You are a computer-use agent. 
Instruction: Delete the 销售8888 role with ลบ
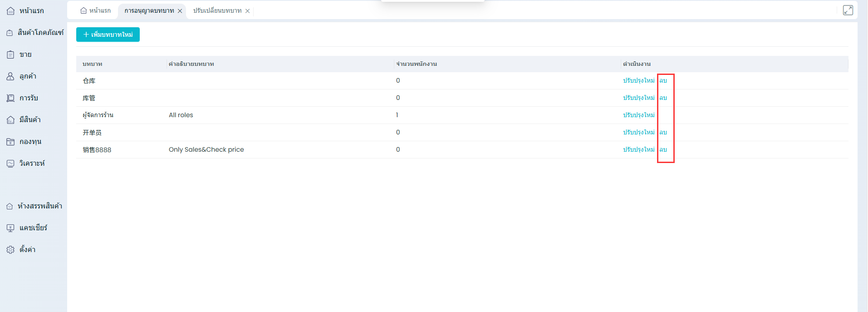pos(663,150)
